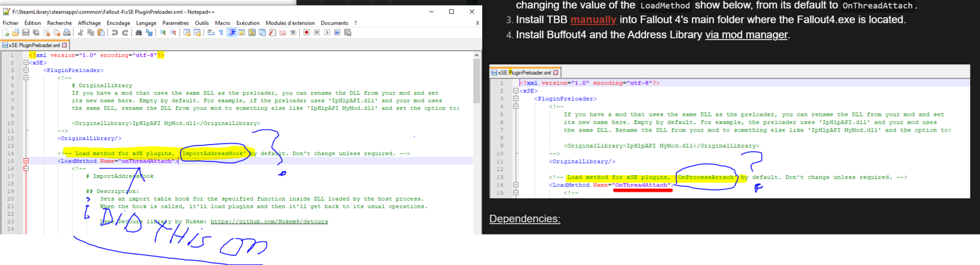Collapse the LoadMethod node on line 15
This screenshot has width=980, height=265.
(x=26, y=161)
